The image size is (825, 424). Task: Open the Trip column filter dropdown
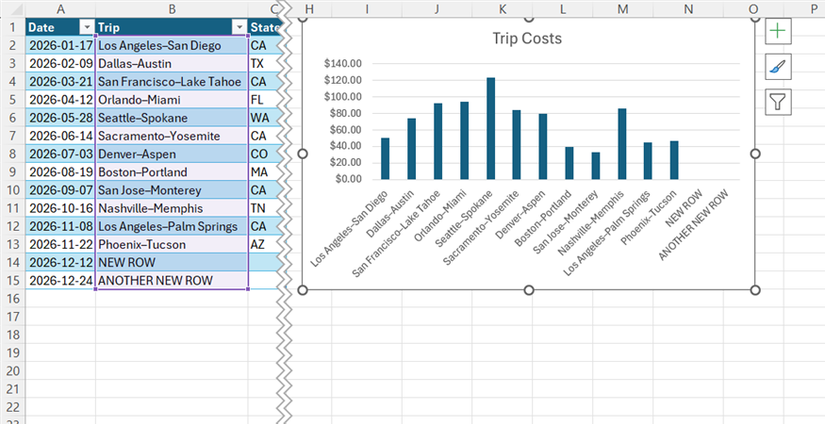tap(239, 27)
